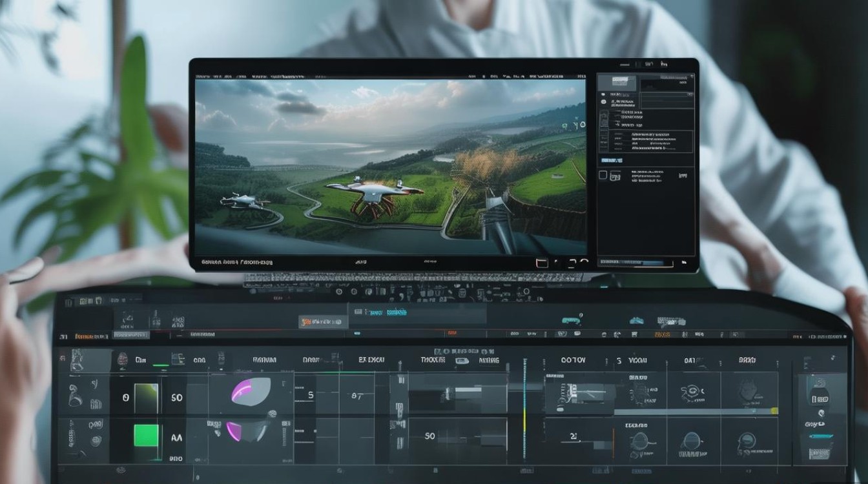Click the purple leaf-shaped clip icon
Image resolution: width=868 pixels, height=484 pixels.
tap(251, 392)
